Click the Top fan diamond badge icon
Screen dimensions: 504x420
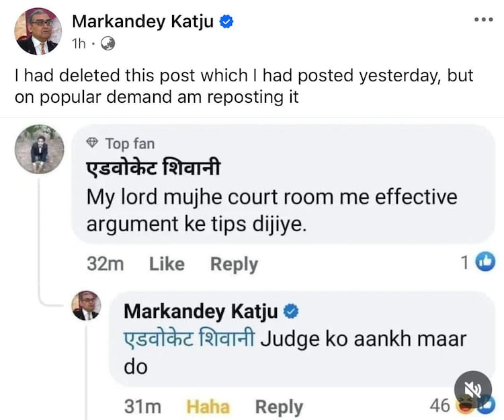[92, 142]
